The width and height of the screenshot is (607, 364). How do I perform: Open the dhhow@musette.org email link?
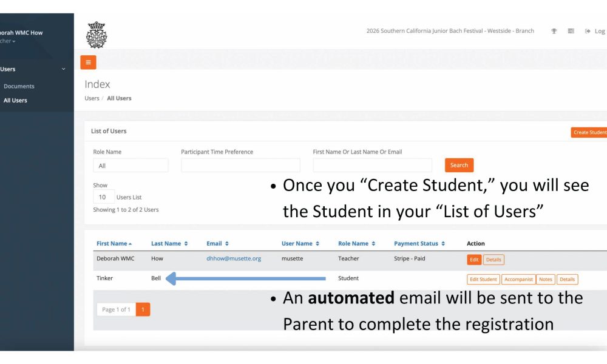click(x=234, y=258)
